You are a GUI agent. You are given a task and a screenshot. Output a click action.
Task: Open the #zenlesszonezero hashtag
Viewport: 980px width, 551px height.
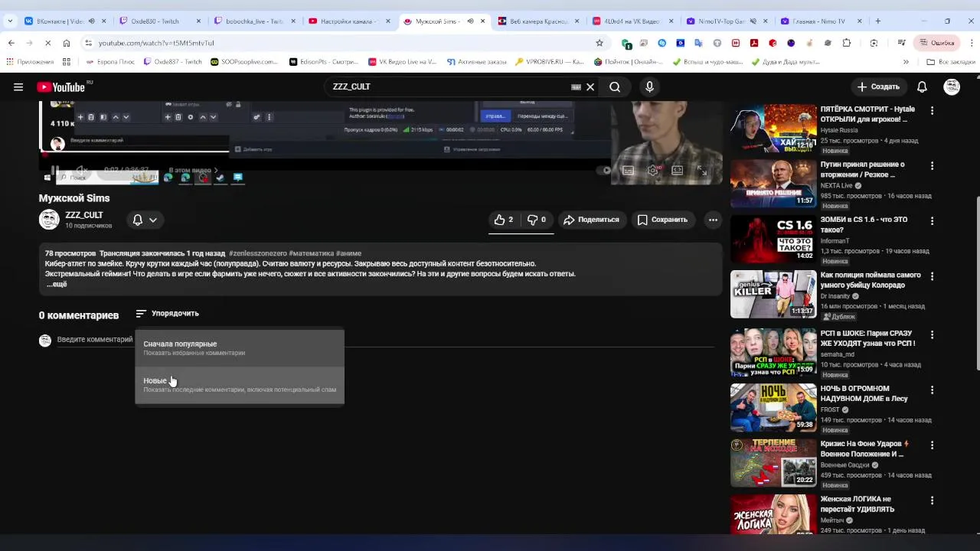point(258,253)
